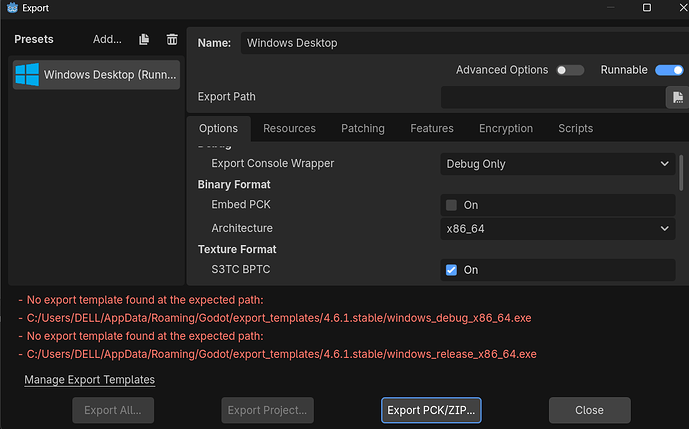Click the Export All... button
689x429 pixels.
(113, 411)
